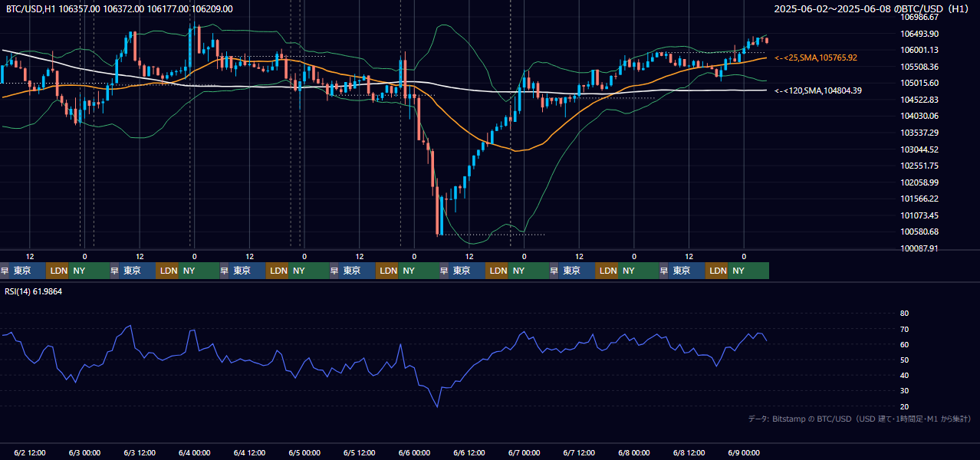The image size is (980, 460).
Task: Click RSI scale value 40
Action: click(904, 375)
